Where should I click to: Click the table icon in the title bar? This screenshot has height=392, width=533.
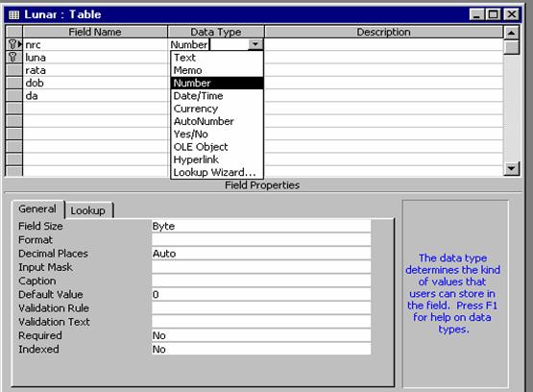coord(14,14)
